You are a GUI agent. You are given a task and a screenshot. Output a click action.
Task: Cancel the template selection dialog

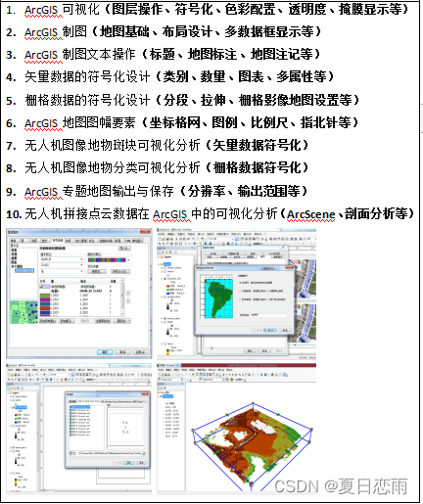(141, 463)
